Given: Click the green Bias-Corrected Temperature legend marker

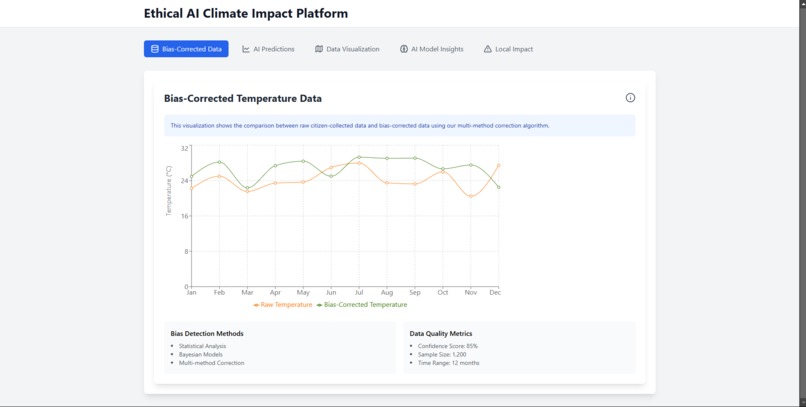Looking at the screenshot, I should point(320,305).
